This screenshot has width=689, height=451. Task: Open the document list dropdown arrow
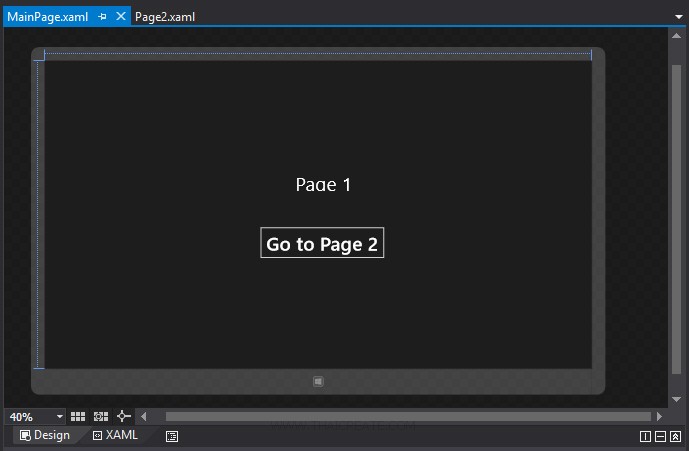[679, 17]
